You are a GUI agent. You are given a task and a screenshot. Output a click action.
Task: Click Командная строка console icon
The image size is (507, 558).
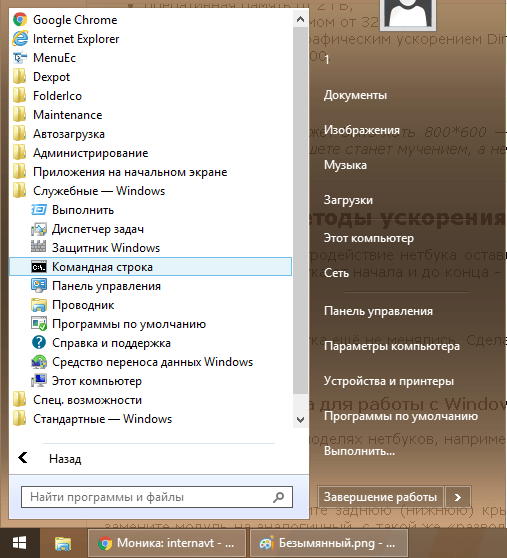(x=39, y=267)
